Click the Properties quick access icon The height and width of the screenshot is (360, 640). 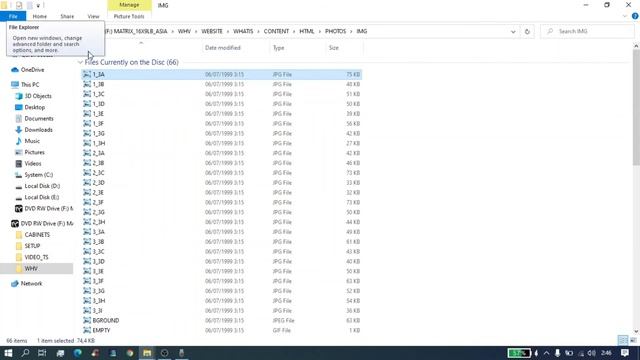19,5
